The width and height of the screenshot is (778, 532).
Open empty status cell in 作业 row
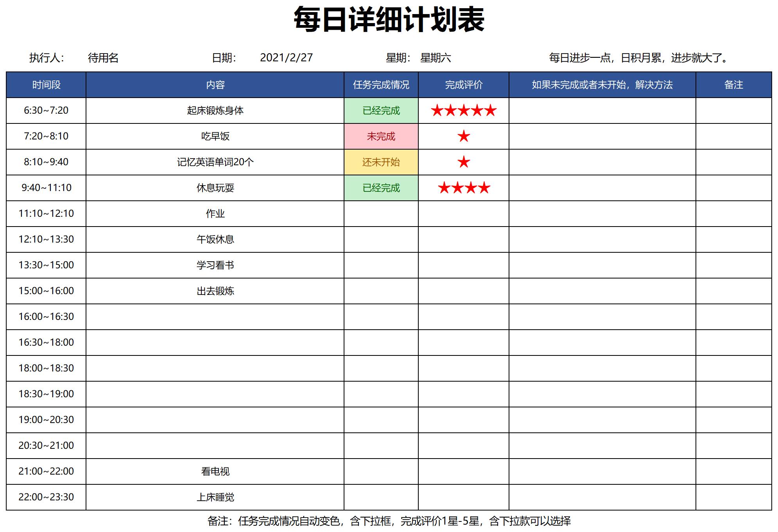point(381,214)
